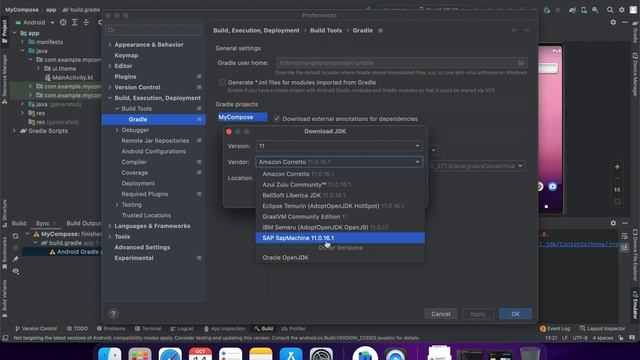This screenshot has width=640, height=360.
Task: Collapse the Build Tools node
Action: [x=117, y=109]
